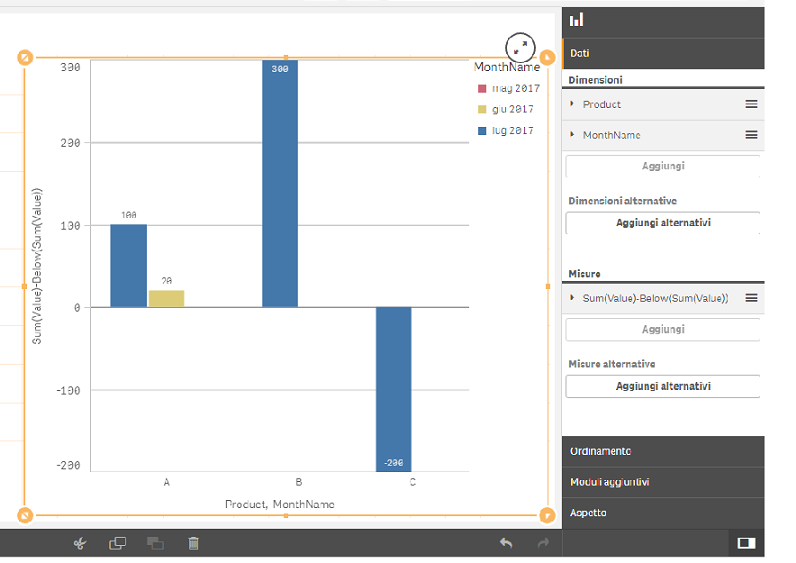Select the blue bar labeled 300 for product B
This screenshot has width=796, height=563.
[x=280, y=184]
